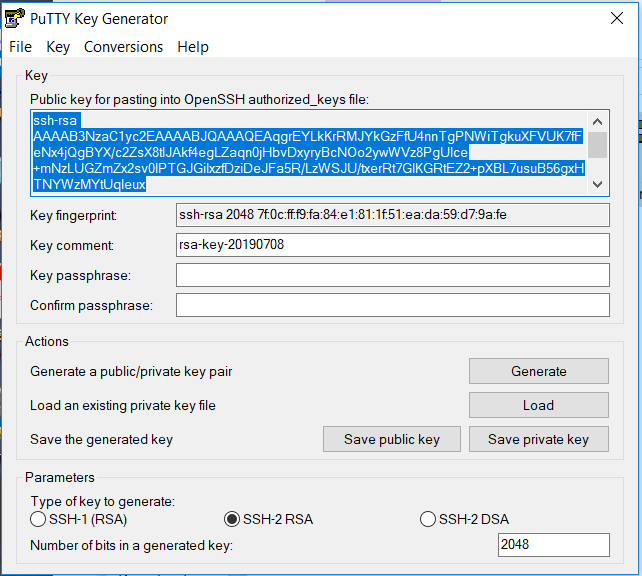642x576 pixels.
Task: Select the SSH-1 (RSA) key type
Action: [x=39, y=519]
